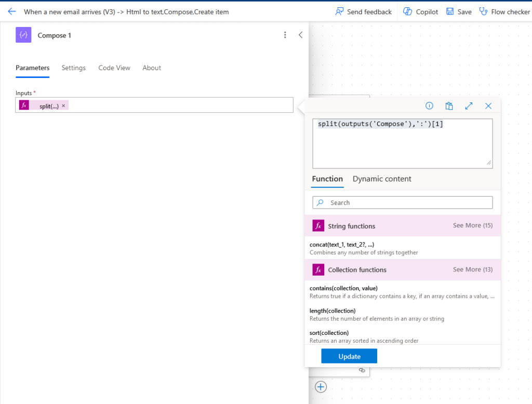Click the Collection functions header
This screenshot has width=532, height=404.
click(403, 269)
